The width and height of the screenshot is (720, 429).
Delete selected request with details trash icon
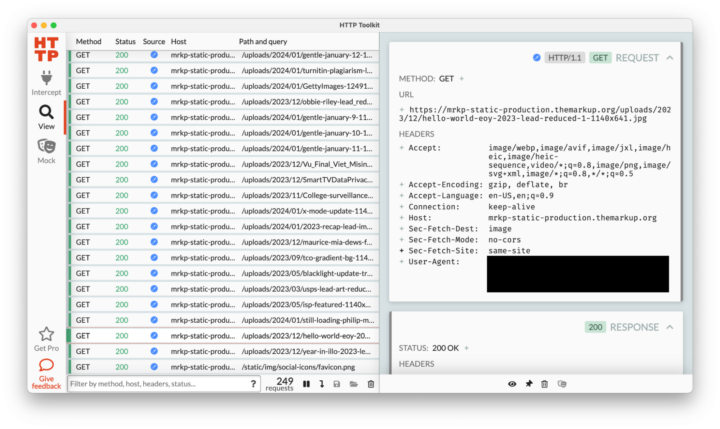[x=545, y=384]
